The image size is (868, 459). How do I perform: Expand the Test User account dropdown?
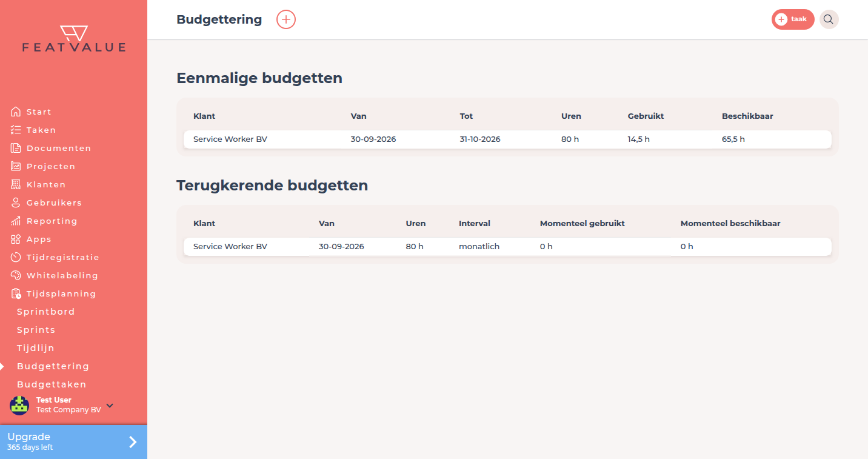pyautogui.click(x=110, y=405)
